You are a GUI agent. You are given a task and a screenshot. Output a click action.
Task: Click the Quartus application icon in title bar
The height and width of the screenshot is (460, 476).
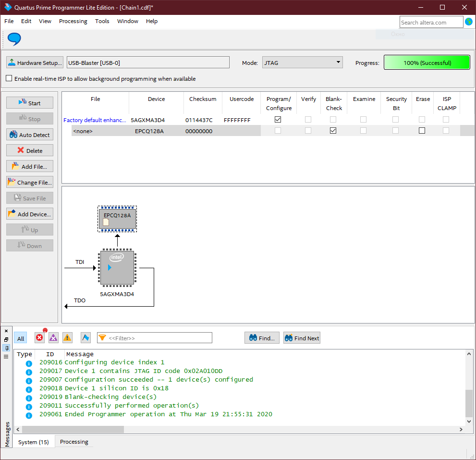(8, 7)
